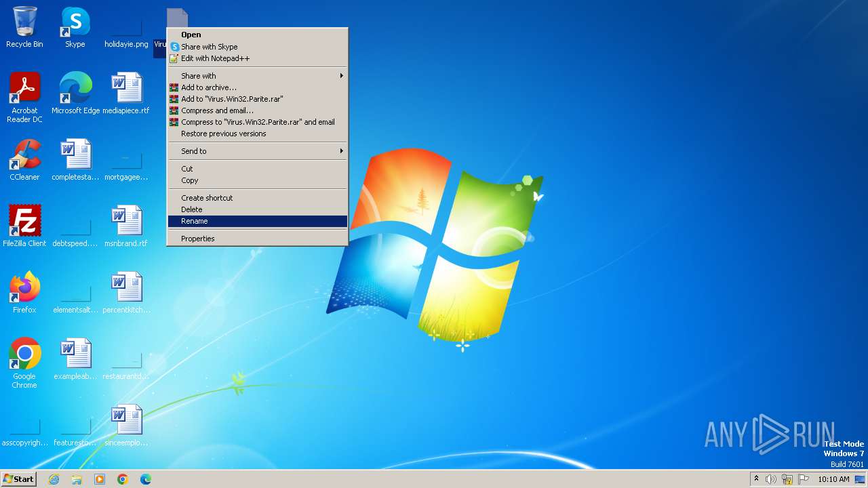Select the mediapiece.rtf document icon

[126, 94]
